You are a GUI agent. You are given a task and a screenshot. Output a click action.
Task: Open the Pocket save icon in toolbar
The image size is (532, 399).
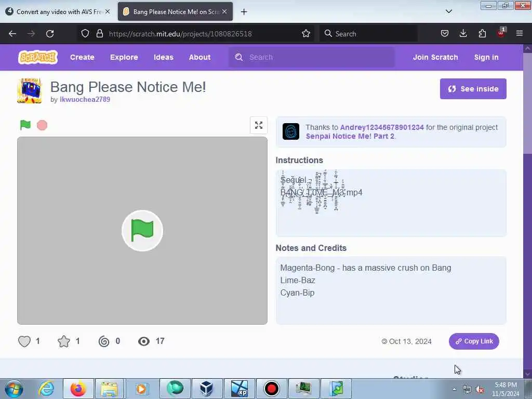[x=445, y=33]
